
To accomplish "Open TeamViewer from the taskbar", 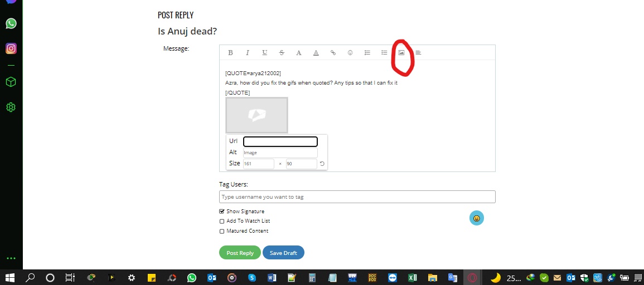I will tap(392, 278).
